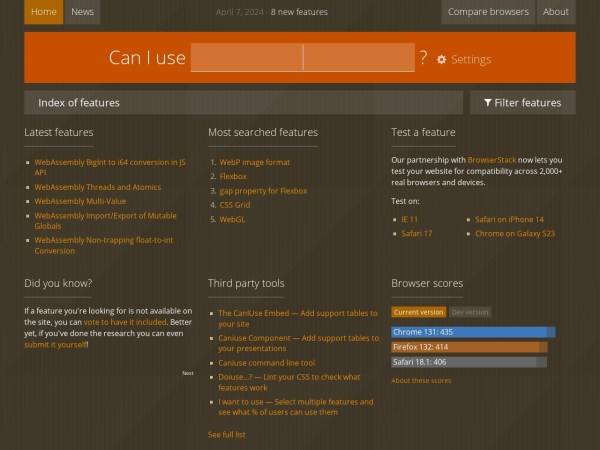Focus the Can I use search field
This screenshot has width=600, height=450.
click(x=302, y=58)
